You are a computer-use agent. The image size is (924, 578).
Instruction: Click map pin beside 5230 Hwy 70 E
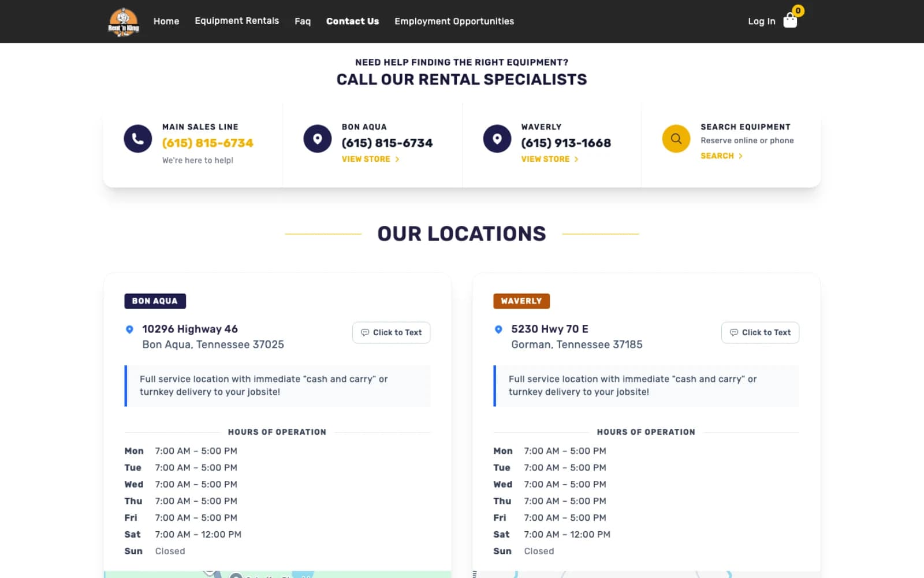tap(498, 329)
